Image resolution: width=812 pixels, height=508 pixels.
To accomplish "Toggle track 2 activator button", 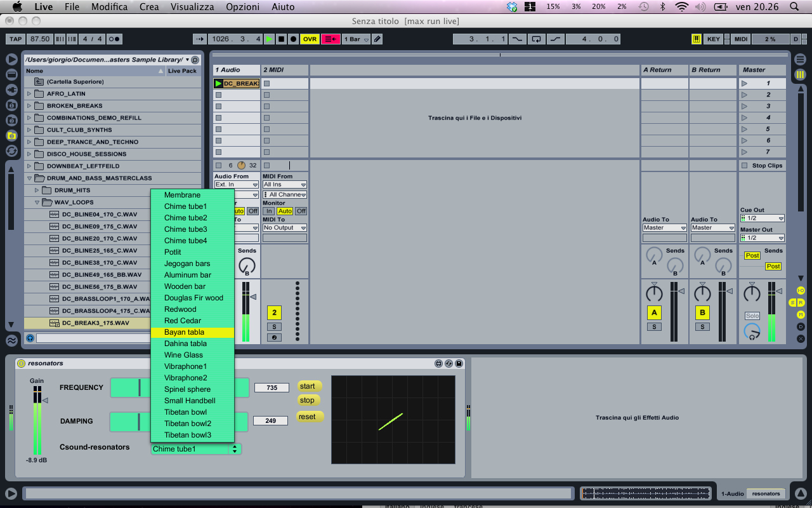I will tap(274, 312).
